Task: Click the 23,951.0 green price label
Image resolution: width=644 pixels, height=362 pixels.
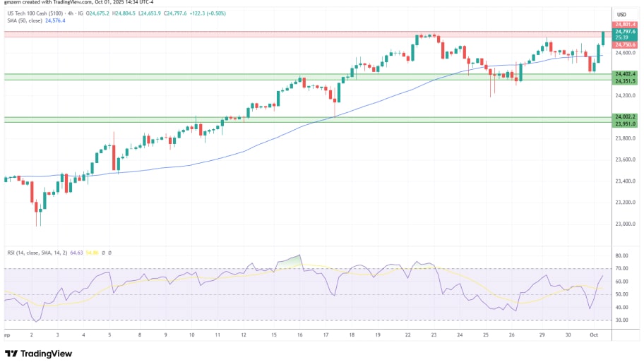Action: 626,123
